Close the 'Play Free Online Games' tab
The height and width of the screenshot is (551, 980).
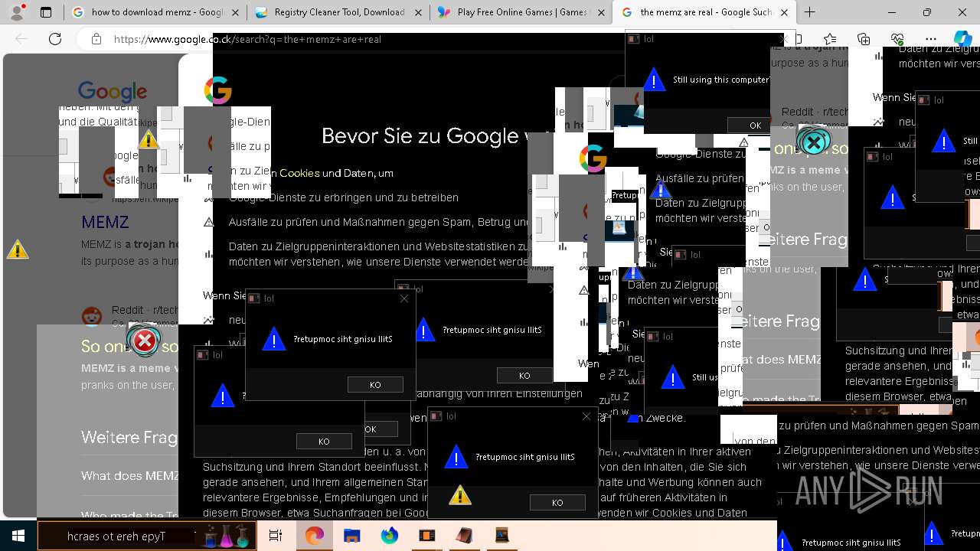[x=601, y=12]
